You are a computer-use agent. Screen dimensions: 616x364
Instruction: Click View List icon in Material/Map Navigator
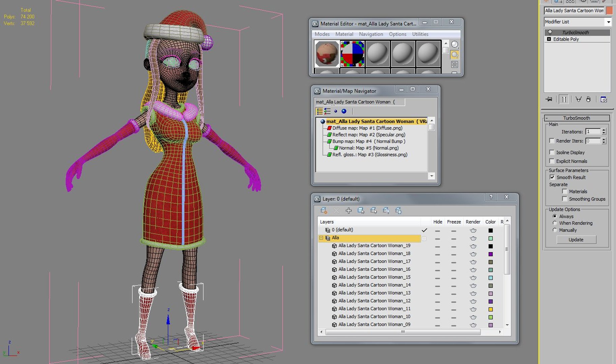319,111
